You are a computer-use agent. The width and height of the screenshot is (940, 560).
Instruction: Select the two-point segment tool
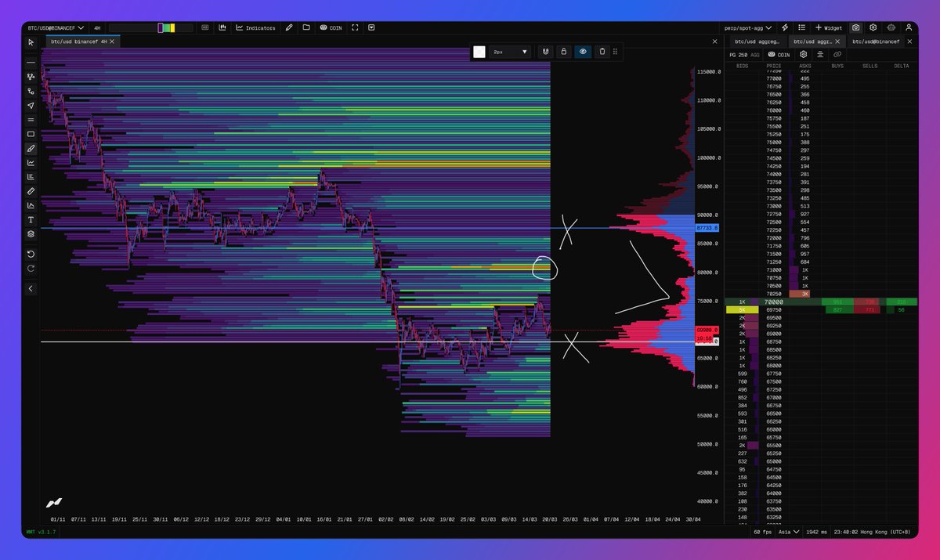coord(31,91)
